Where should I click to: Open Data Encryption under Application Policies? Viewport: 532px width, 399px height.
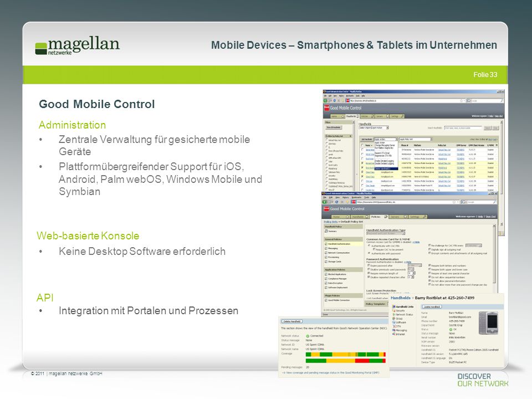click(334, 283)
